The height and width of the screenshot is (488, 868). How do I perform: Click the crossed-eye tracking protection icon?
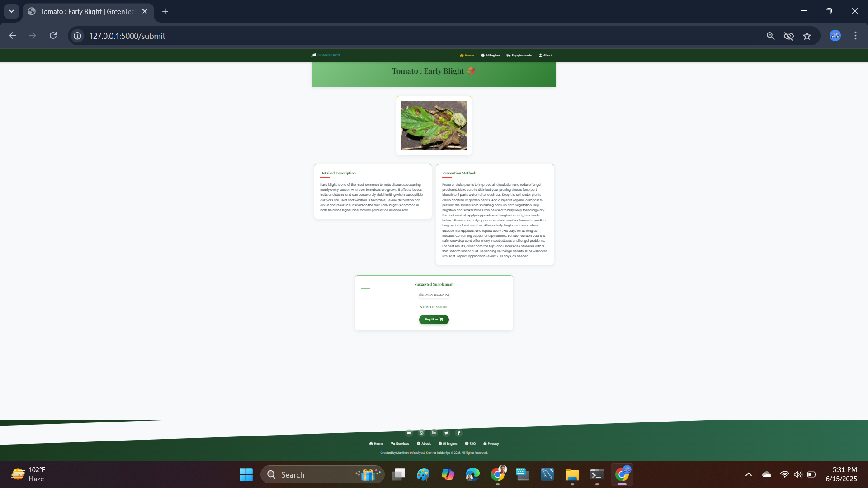[789, 36]
